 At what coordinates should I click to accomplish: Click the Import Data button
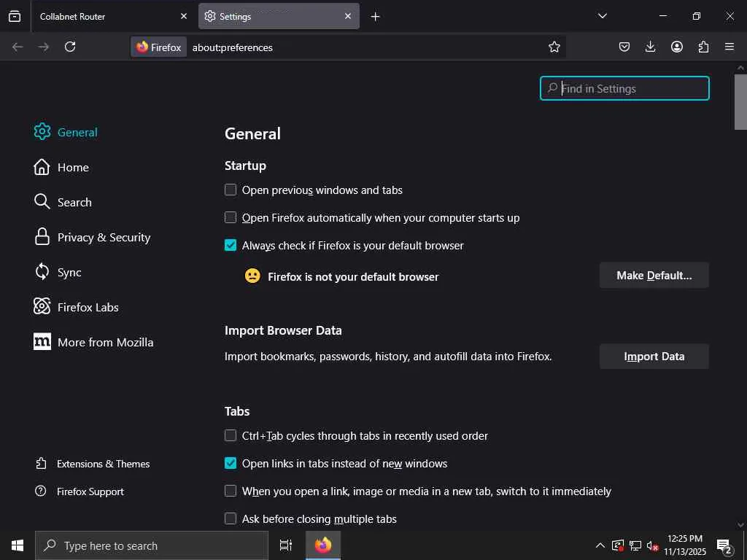tap(654, 357)
